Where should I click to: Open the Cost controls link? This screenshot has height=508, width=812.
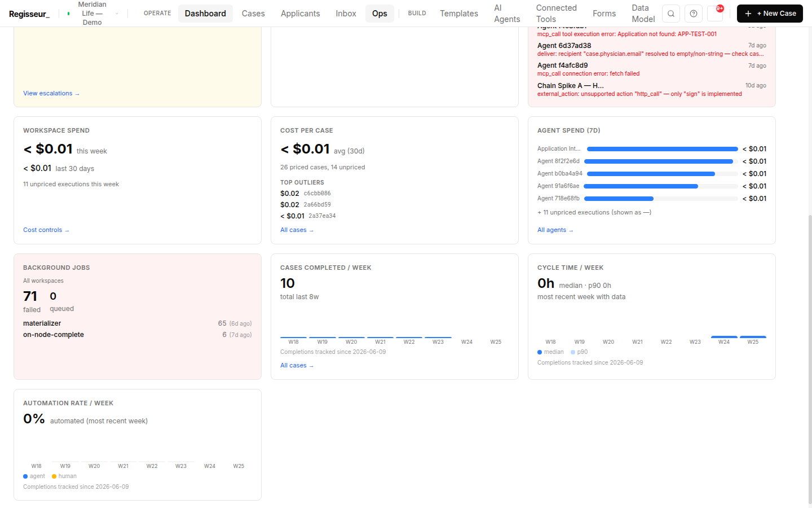(x=46, y=230)
